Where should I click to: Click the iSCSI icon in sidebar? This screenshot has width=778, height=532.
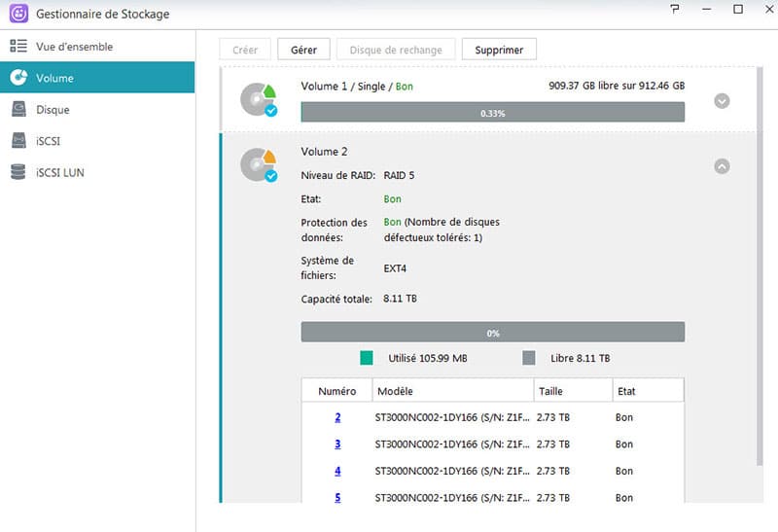coord(18,141)
